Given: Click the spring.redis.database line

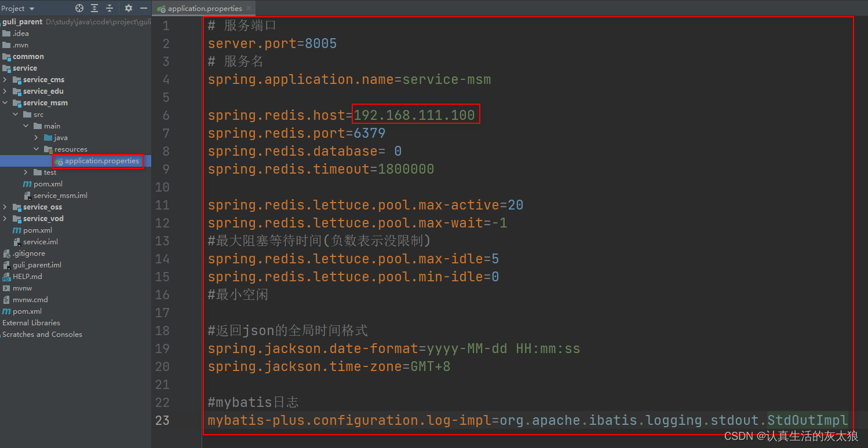Looking at the screenshot, I should pos(305,151).
